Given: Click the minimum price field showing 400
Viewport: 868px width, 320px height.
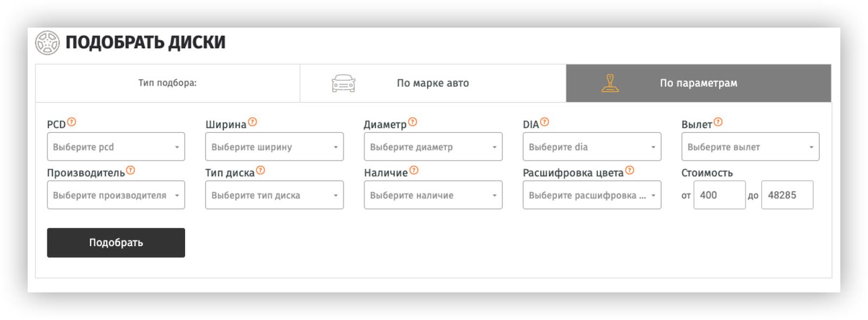Looking at the screenshot, I should click(x=719, y=195).
